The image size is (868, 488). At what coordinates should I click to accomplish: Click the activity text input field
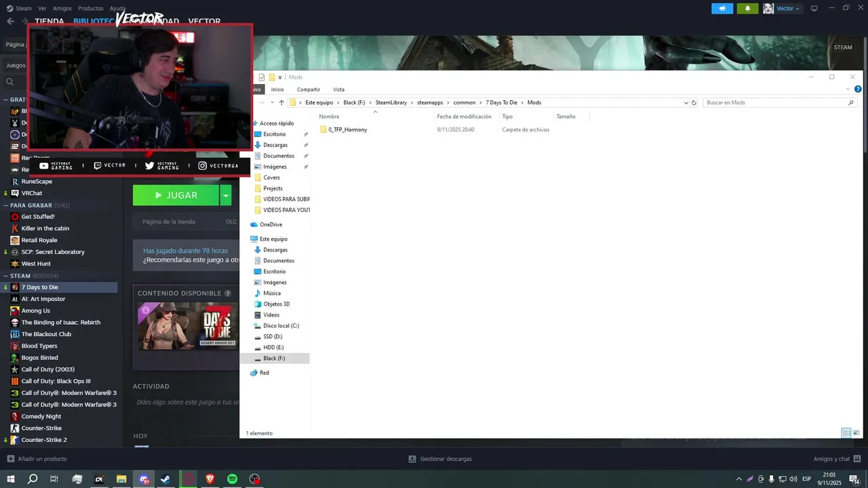coord(188,402)
